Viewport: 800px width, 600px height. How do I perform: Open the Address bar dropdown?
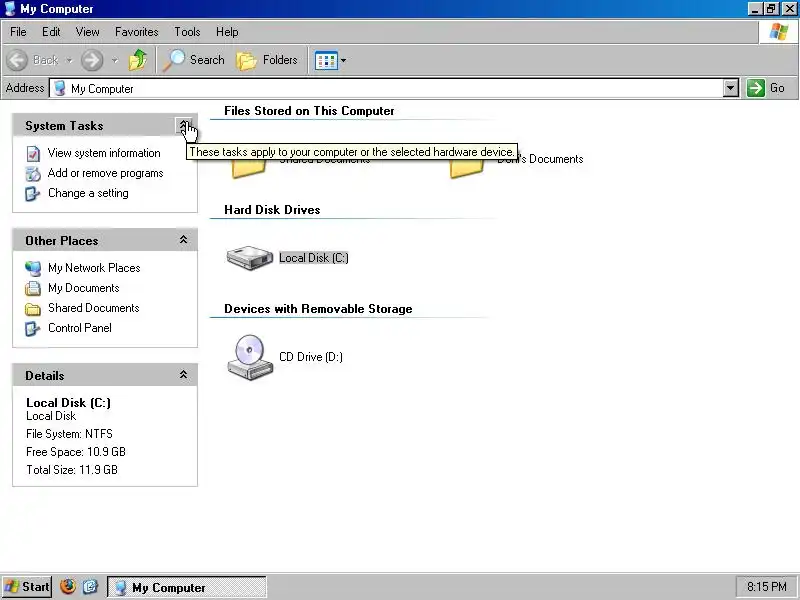point(731,88)
